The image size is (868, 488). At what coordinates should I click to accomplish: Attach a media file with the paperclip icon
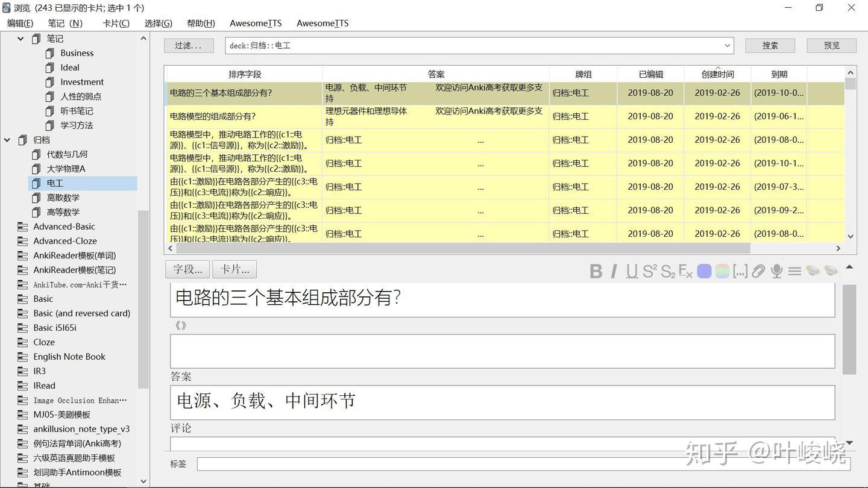pyautogui.click(x=758, y=271)
